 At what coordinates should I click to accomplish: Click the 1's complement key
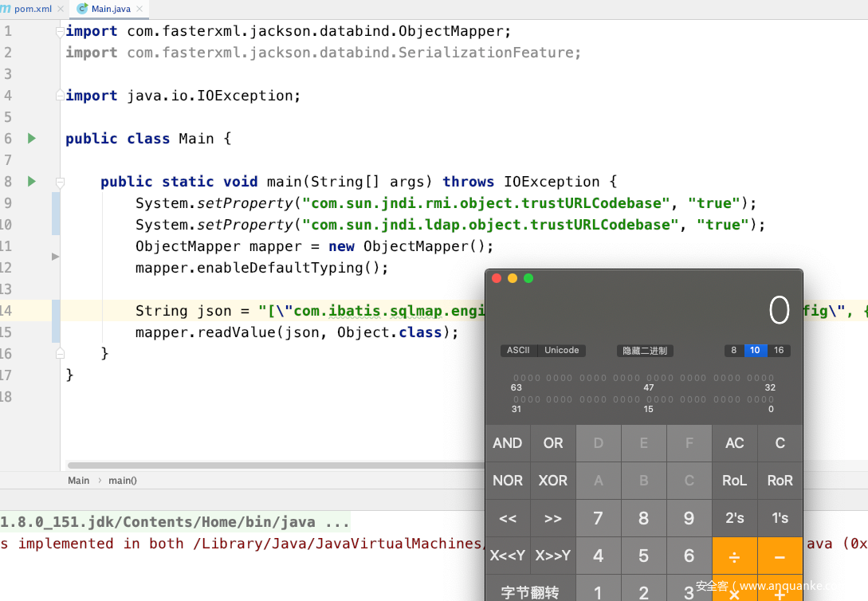point(780,518)
